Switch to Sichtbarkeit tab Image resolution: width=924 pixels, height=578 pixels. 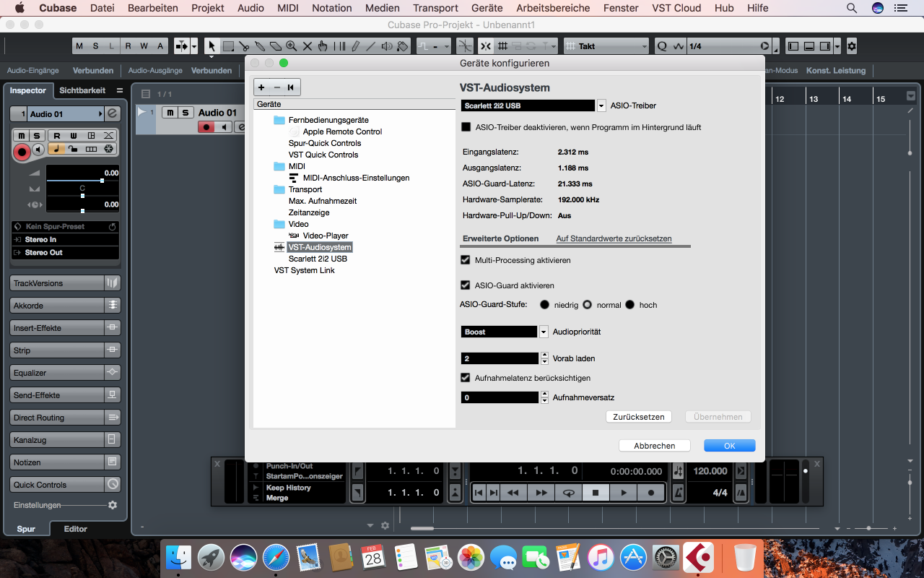click(82, 90)
